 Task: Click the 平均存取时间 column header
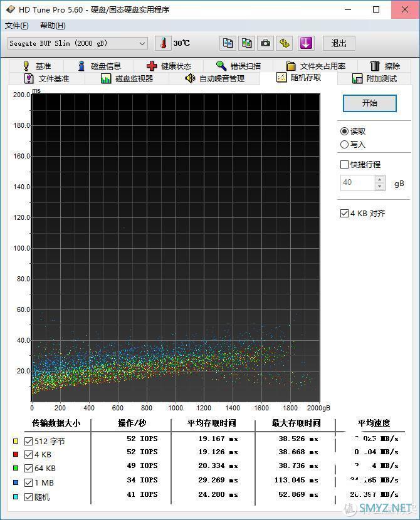coord(212,423)
